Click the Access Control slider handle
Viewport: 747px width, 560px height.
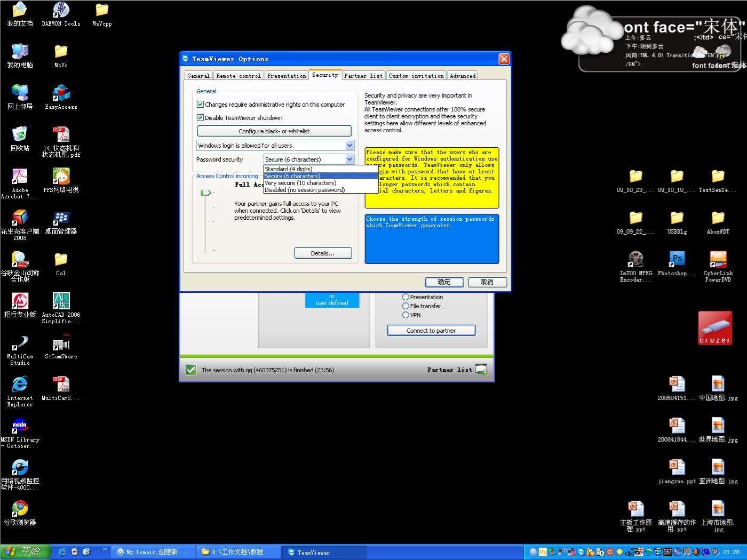click(205, 193)
